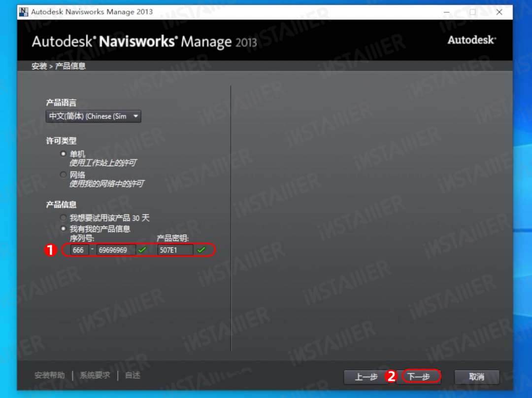Go back with the 上一步 button
Image resolution: width=532 pixels, height=398 pixels.
[x=366, y=377]
